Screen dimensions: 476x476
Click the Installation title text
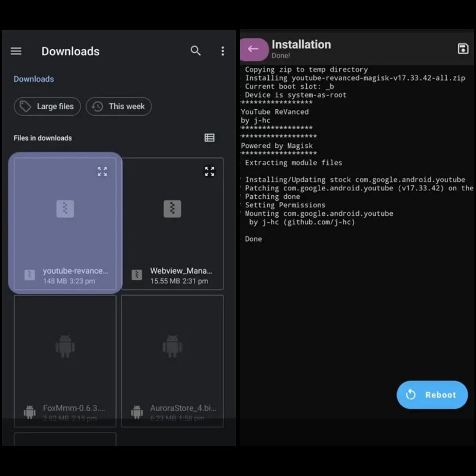(301, 44)
